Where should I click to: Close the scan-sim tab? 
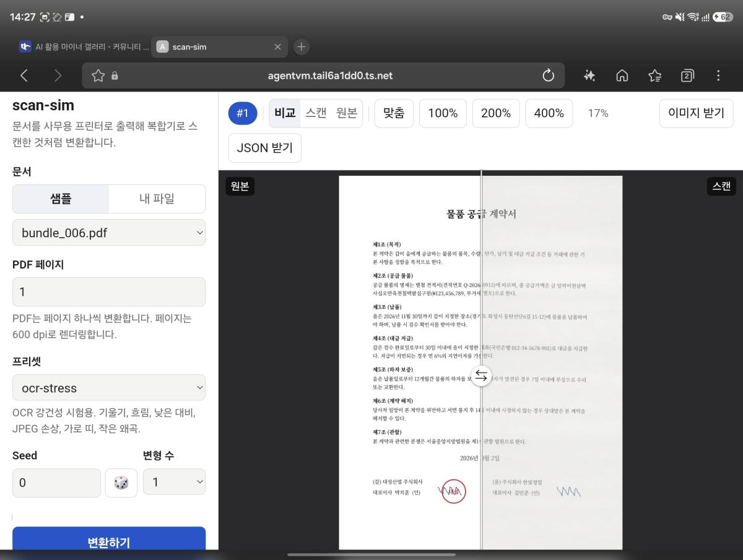click(x=277, y=46)
